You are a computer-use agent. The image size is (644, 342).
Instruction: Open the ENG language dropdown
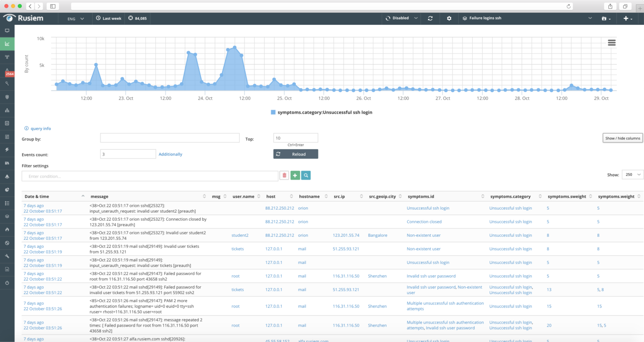(76, 18)
